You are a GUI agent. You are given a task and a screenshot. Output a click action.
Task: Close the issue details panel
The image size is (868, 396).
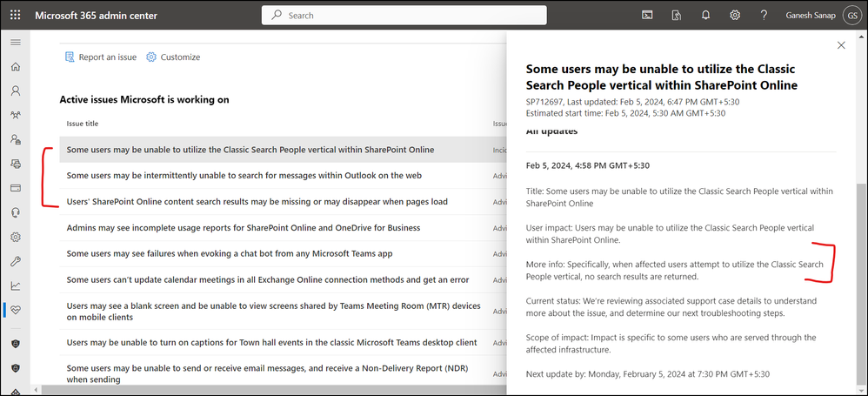click(840, 45)
